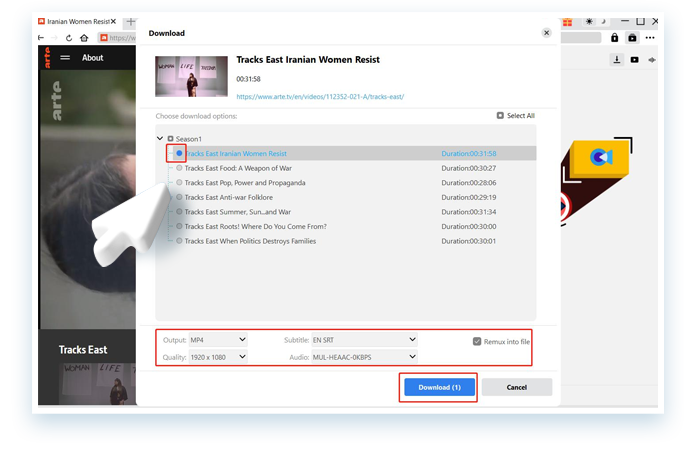Click Duration:00:30:01 text
The width and height of the screenshot is (684, 449).
point(469,241)
